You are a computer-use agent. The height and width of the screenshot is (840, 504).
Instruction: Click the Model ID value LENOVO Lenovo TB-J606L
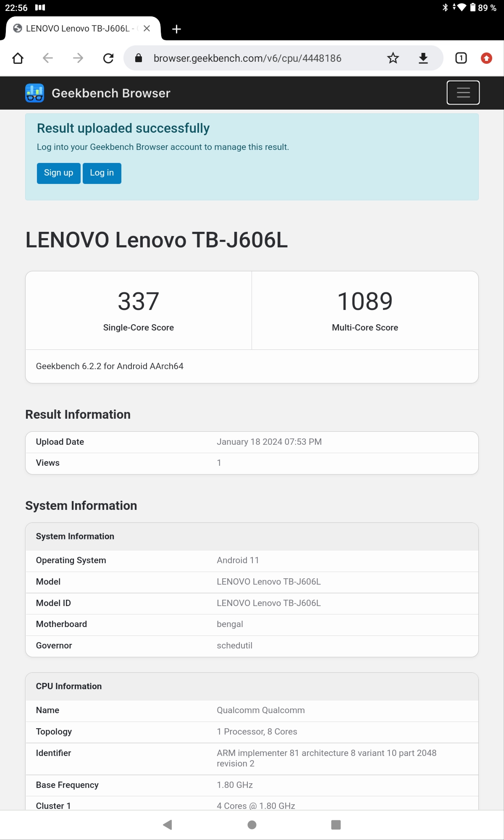(x=269, y=603)
